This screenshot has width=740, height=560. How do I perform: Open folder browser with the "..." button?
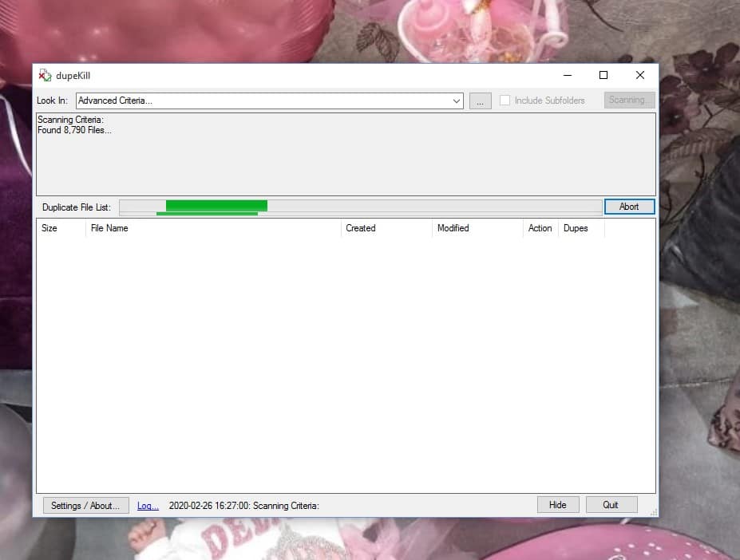[480, 101]
